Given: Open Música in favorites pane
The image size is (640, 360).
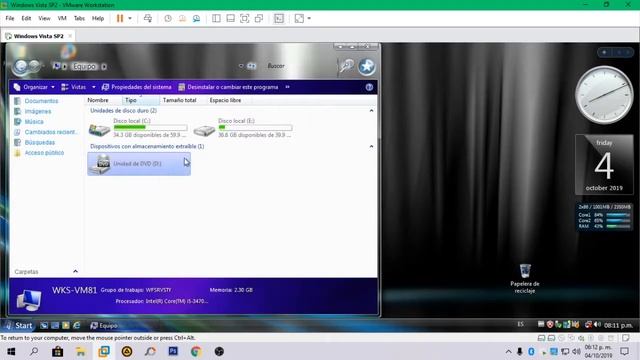Looking at the screenshot, I should [33, 122].
